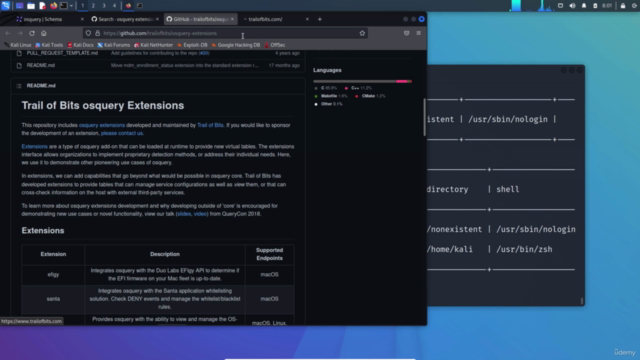Click the efigy extension table cell

click(53, 275)
